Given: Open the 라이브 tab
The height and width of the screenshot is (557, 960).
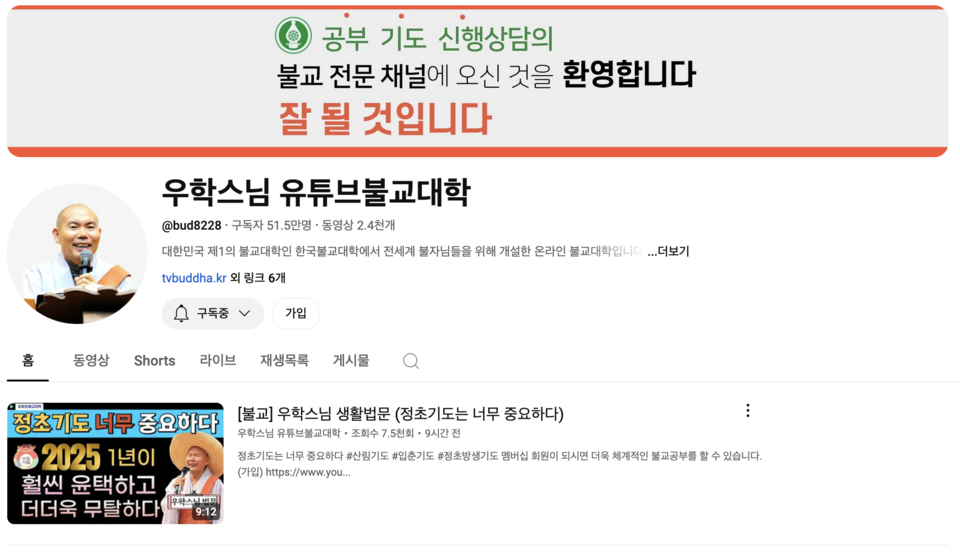Looking at the screenshot, I should coord(217,361).
